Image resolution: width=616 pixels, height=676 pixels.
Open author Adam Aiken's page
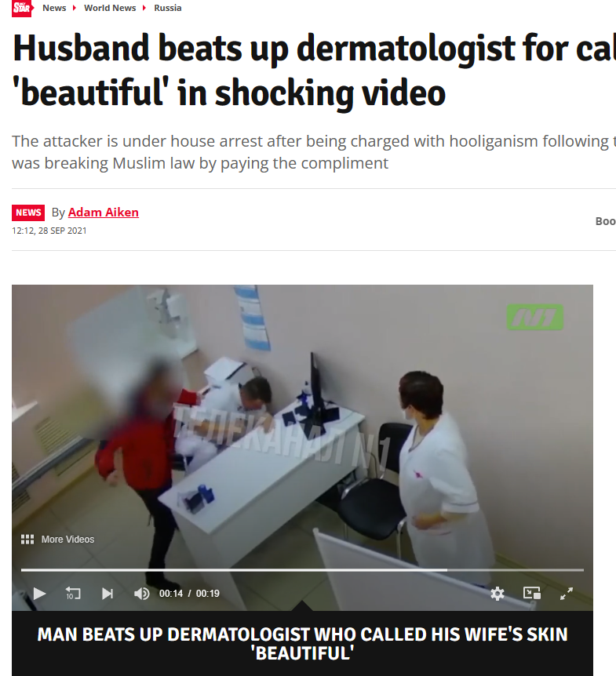[x=104, y=212]
